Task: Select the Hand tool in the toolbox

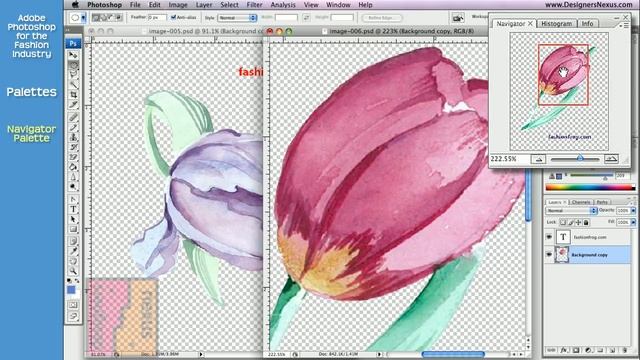Action: 73,261
